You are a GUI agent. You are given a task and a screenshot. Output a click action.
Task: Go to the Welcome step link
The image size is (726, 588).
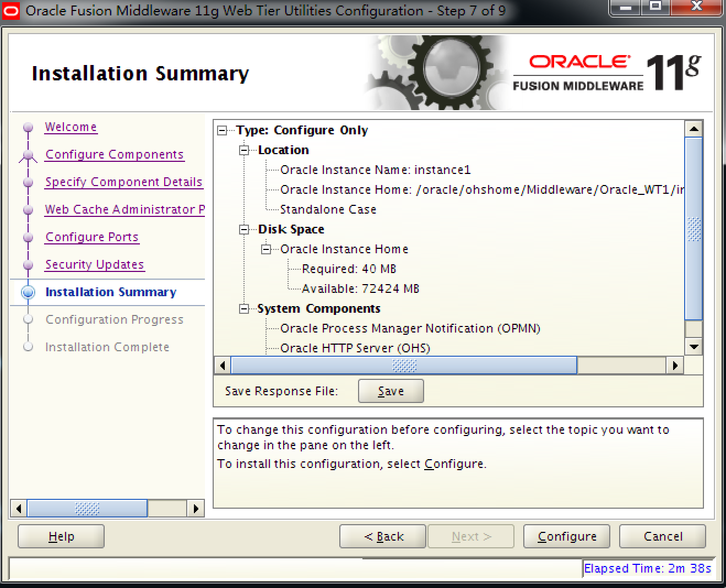pos(71,127)
